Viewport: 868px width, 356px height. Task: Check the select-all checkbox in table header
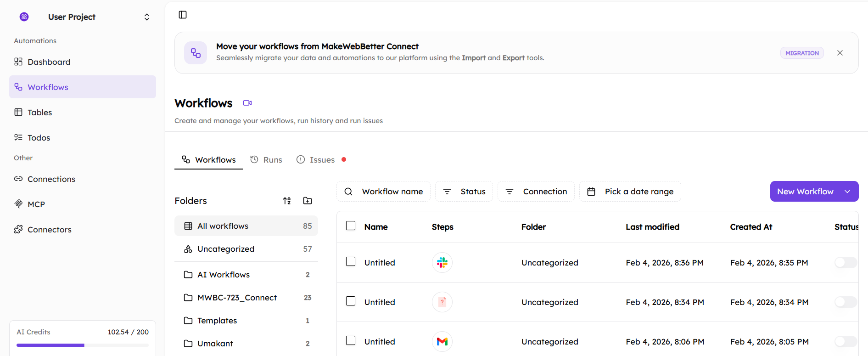pyautogui.click(x=351, y=226)
